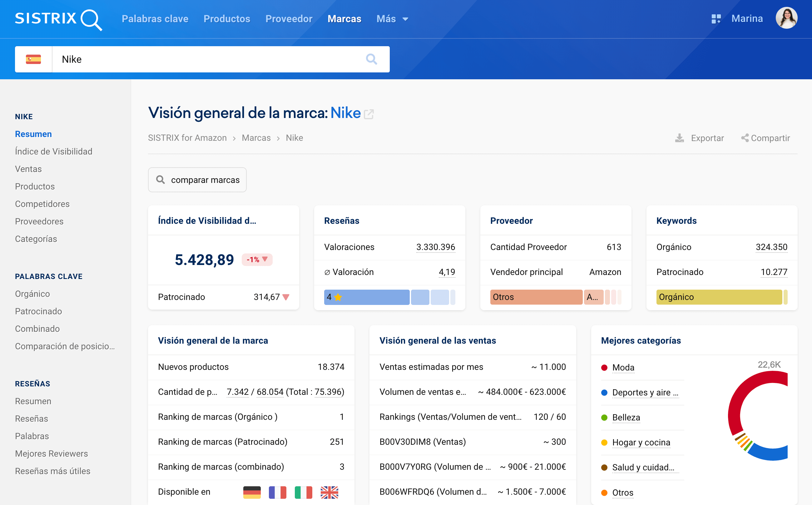The width and height of the screenshot is (812, 505).
Task: Click the SISTRIX logo magnifier icon
Action: click(91, 20)
